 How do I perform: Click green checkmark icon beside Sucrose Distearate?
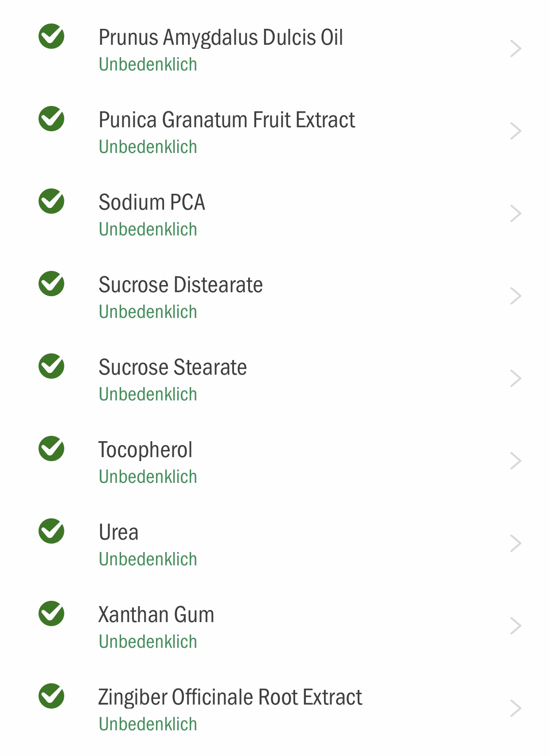coord(51,284)
